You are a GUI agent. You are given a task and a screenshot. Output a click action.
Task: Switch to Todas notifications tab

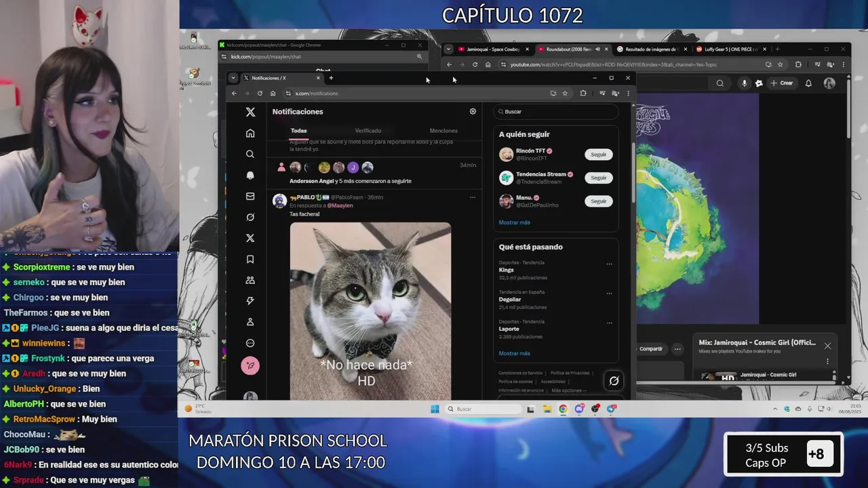pyautogui.click(x=299, y=131)
